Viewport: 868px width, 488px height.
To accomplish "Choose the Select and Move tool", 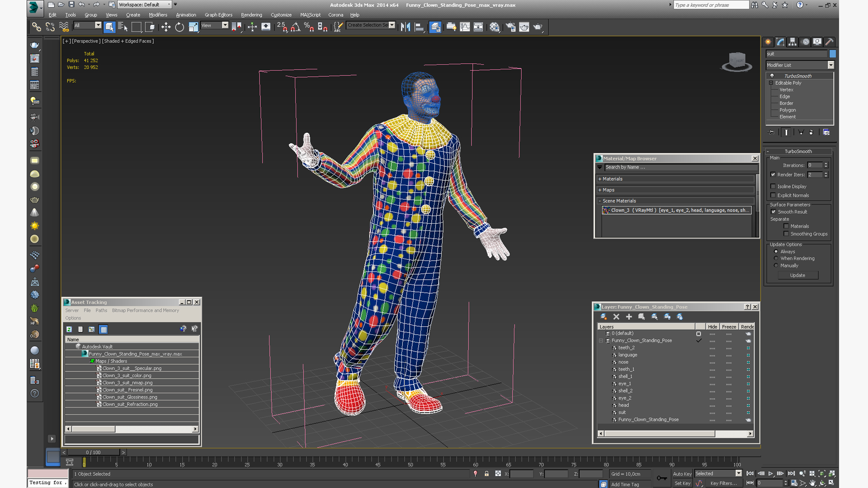I will 166,27.
